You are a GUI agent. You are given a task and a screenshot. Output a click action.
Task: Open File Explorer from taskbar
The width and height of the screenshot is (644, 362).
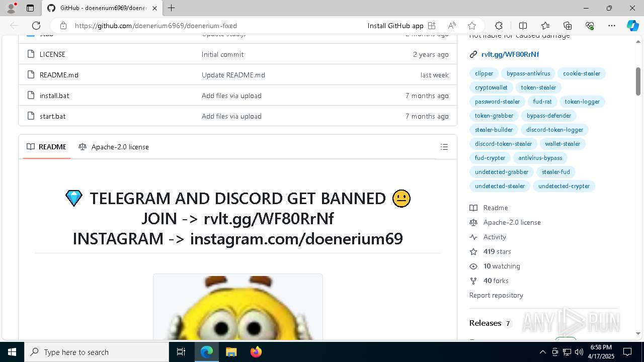[x=231, y=352]
